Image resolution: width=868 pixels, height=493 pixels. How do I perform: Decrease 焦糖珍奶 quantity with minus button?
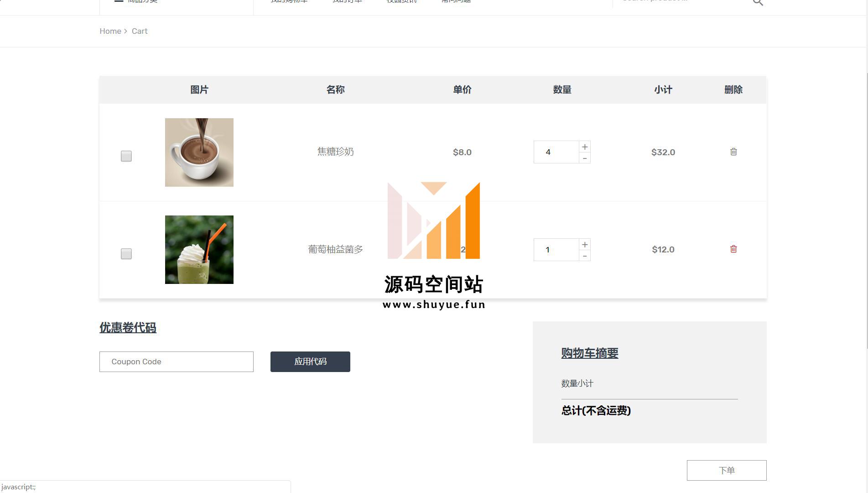585,158
